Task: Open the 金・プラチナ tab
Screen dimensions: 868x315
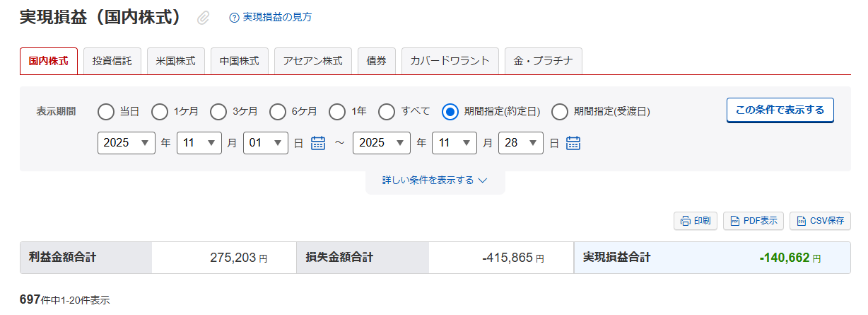Action: coord(543,61)
